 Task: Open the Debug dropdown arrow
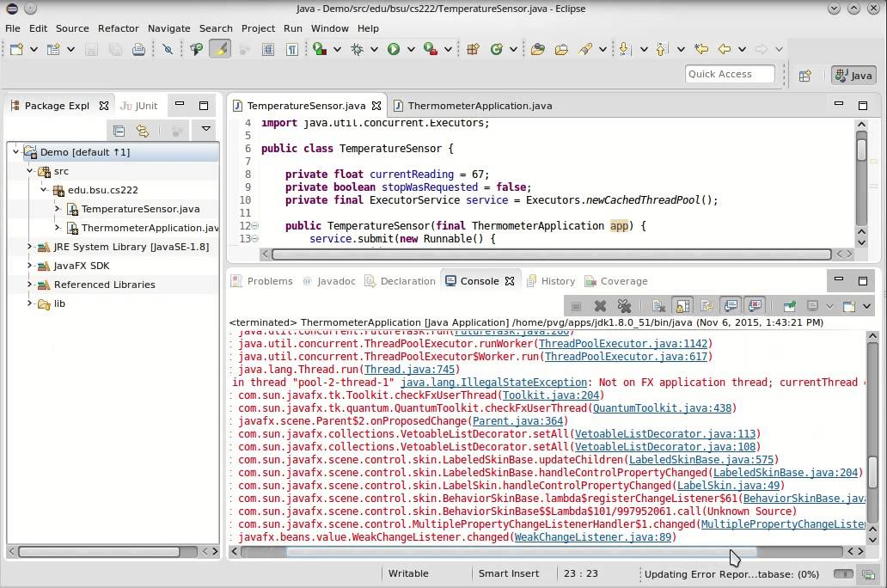pyautogui.click(x=374, y=49)
